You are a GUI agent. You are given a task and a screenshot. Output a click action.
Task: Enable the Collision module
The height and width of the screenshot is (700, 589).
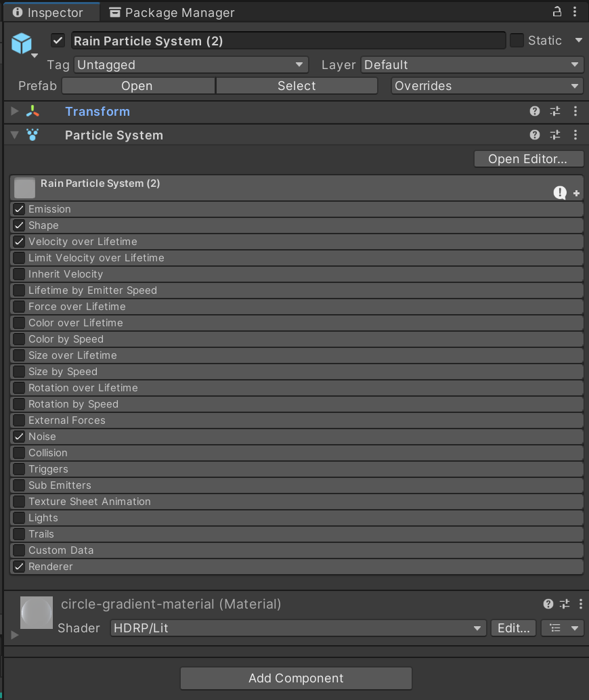[x=18, y=453]
